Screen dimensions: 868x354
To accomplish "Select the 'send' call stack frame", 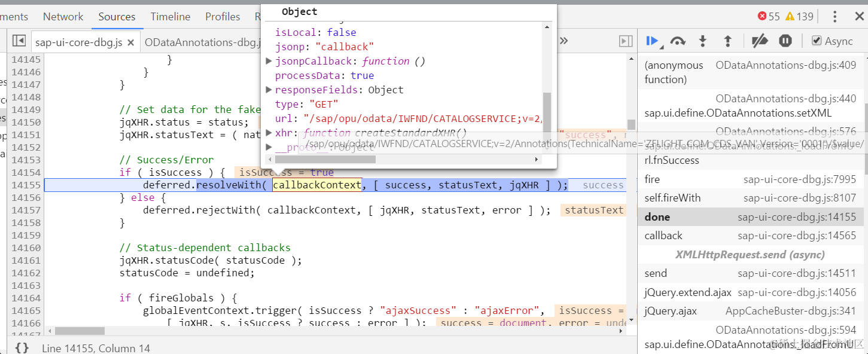I will click(x=750, y=273).
